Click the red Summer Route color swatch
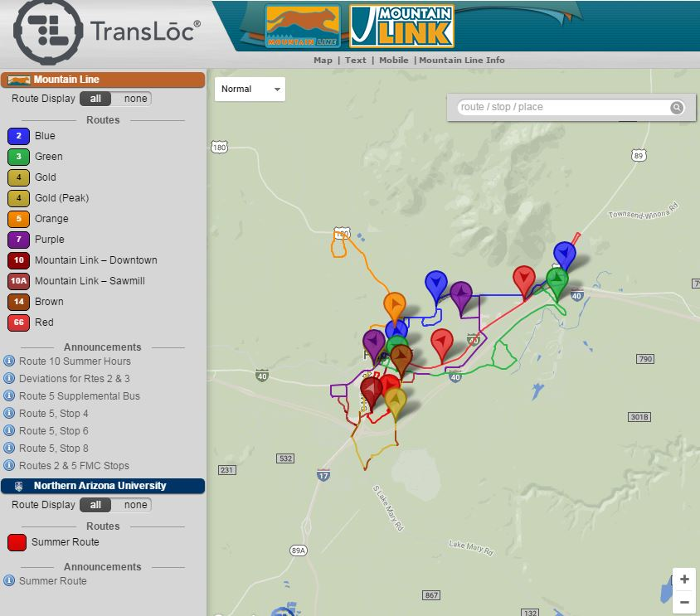The height and width of the screenshot is (616, 700). pyautogui.click(x=18, y=543)
